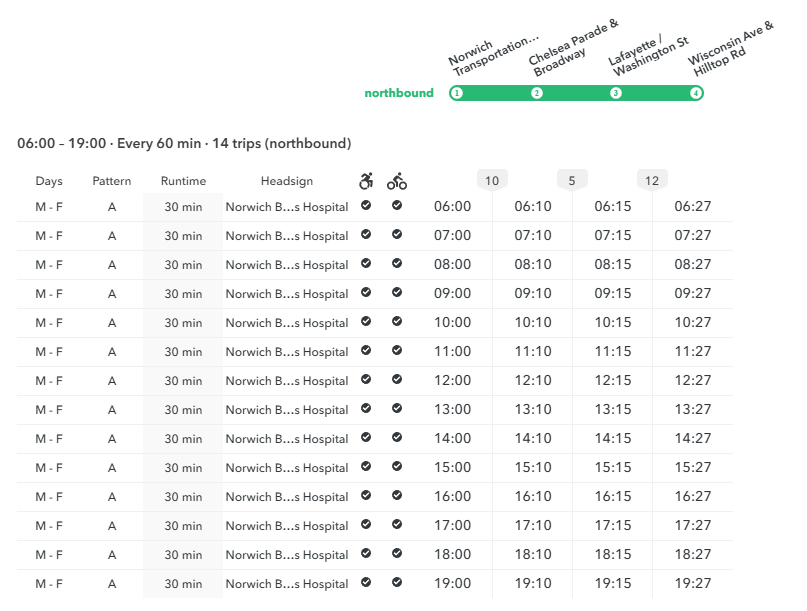Click the 13:27 time cell
807x611 pixels.
pos(693,409)
